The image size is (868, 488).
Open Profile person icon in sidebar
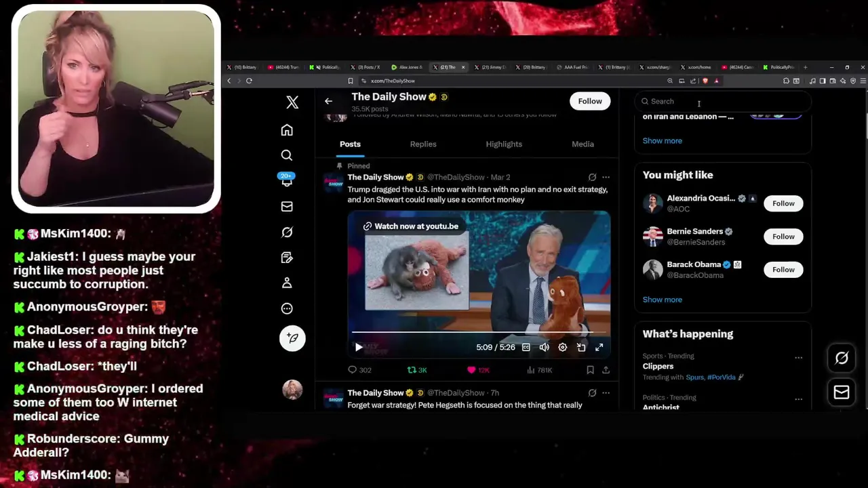(x=287, y=283)
